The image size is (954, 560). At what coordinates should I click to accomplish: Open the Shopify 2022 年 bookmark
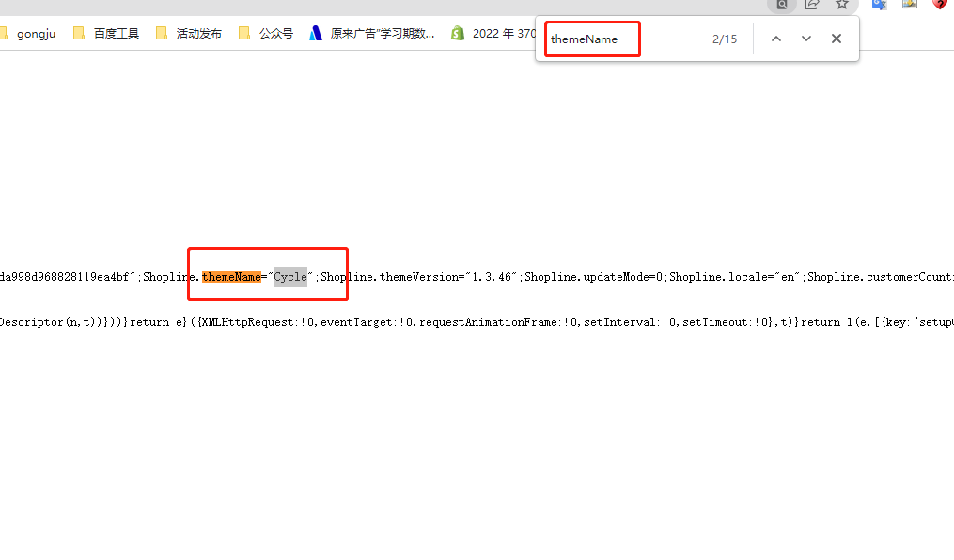493,34
